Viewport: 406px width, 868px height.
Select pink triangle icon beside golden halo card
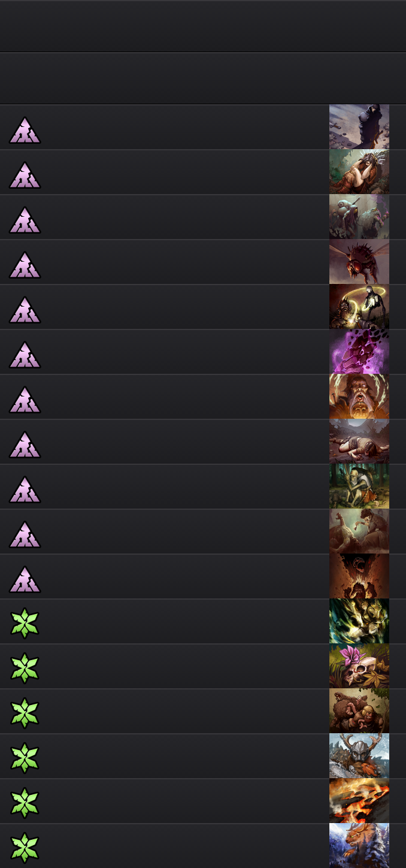[25, 310]
